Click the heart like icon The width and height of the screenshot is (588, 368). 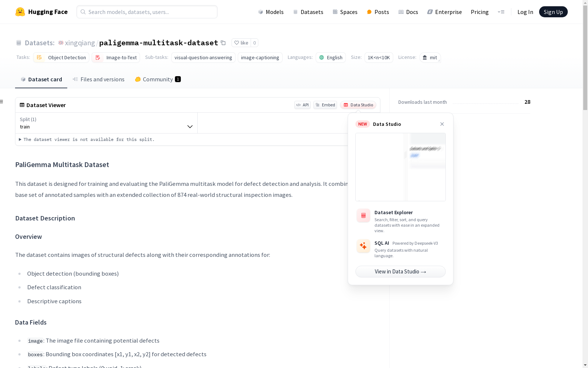237,43
